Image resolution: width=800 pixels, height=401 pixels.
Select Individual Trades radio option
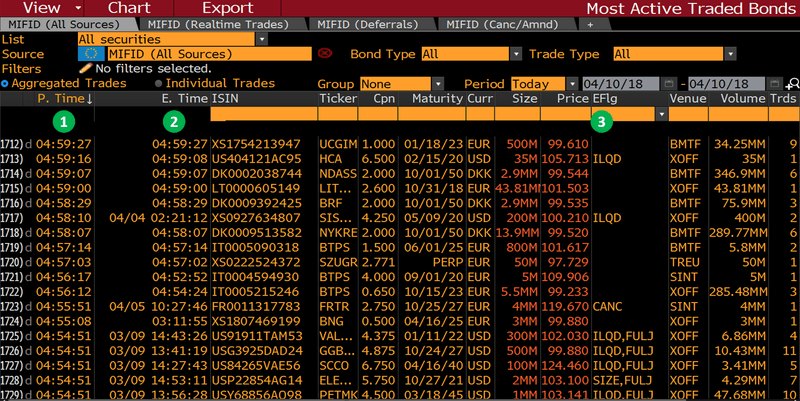[158, 84]
